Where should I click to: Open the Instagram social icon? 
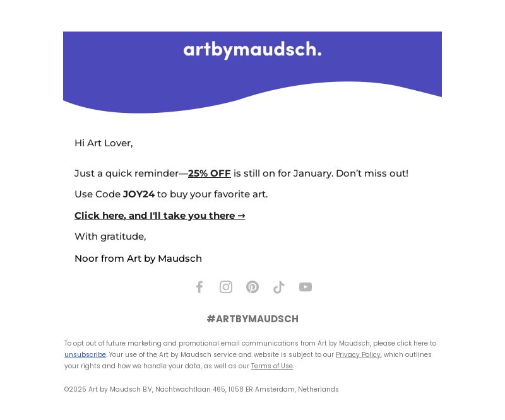point(226,287)
